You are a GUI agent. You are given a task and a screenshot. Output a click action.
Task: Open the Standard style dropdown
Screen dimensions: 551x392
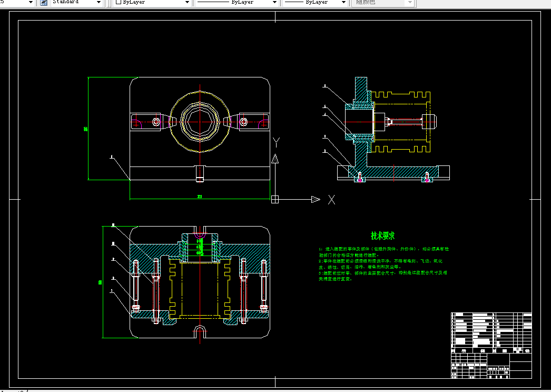[99, 3]
